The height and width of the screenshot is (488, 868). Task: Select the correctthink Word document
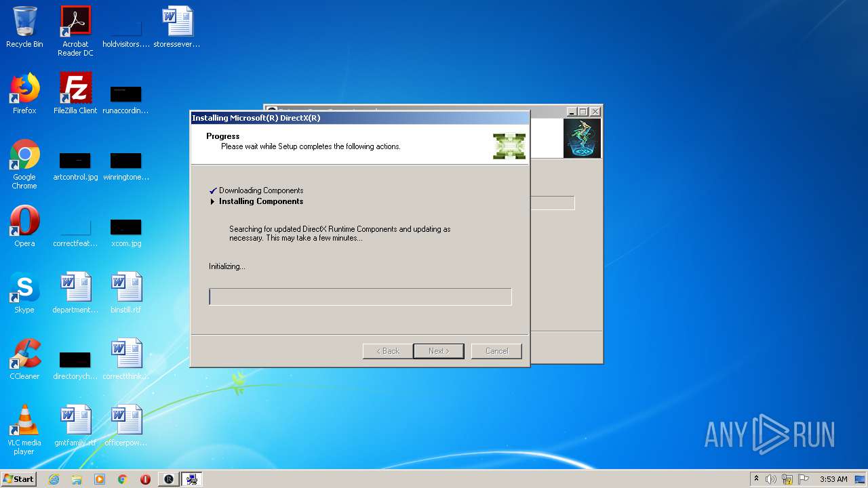[126, 359]
